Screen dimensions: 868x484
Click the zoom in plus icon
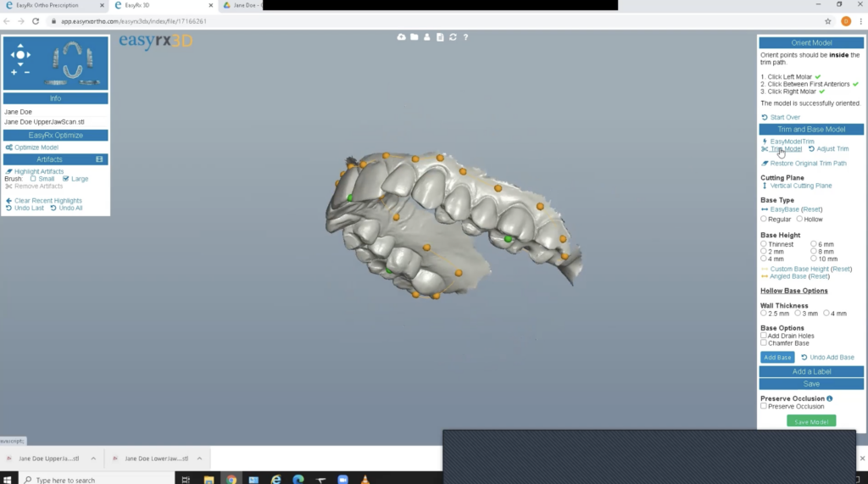[14, 72]
